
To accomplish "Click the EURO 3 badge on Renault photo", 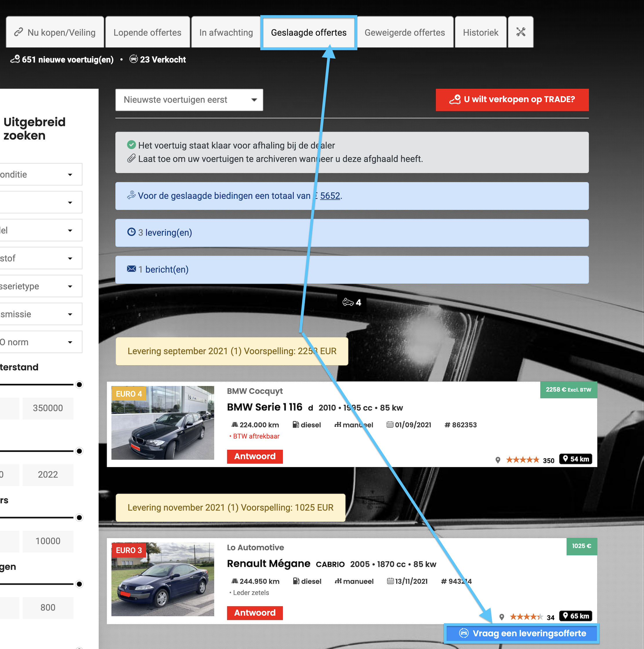I will (129, 550).
